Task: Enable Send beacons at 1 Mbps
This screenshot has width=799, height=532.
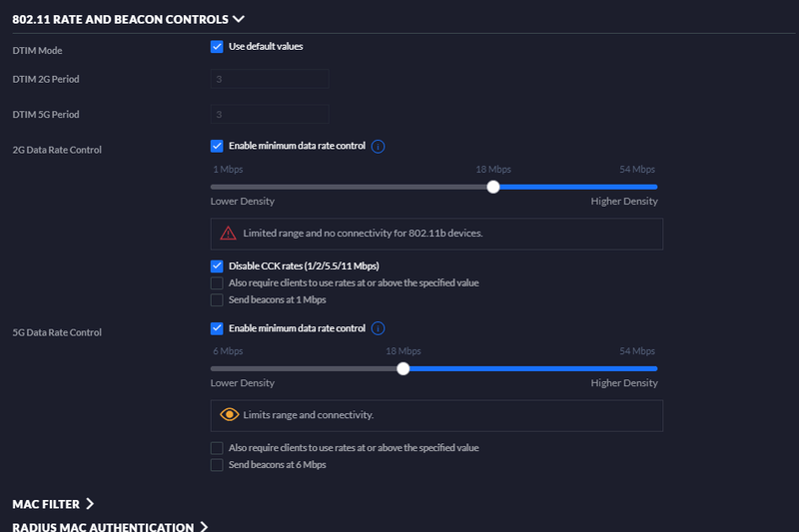Action: click(217, 300)
